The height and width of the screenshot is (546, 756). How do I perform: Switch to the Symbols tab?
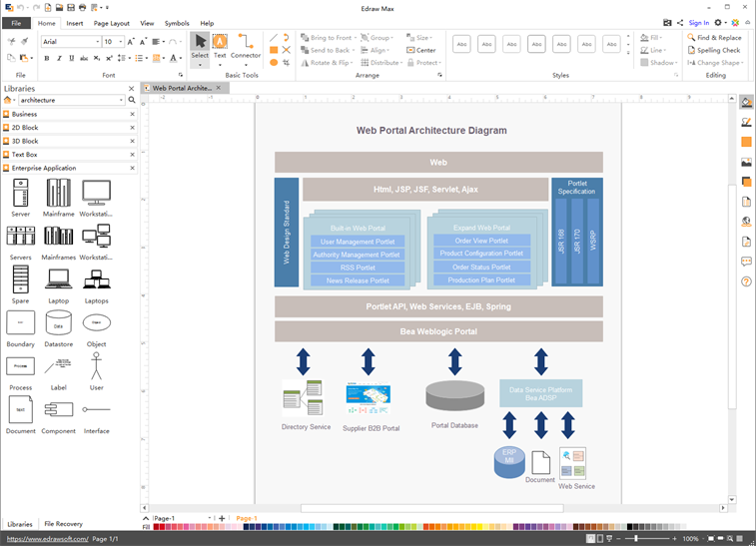pos(177,23)
